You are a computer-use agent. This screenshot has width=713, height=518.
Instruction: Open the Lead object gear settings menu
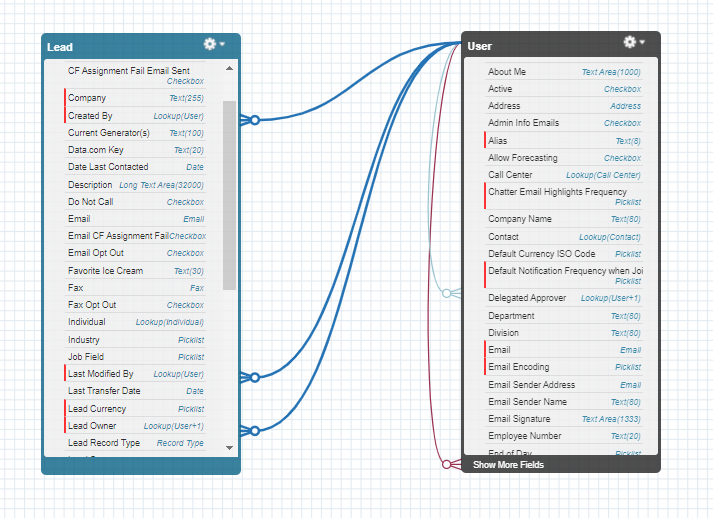[214, 44]
